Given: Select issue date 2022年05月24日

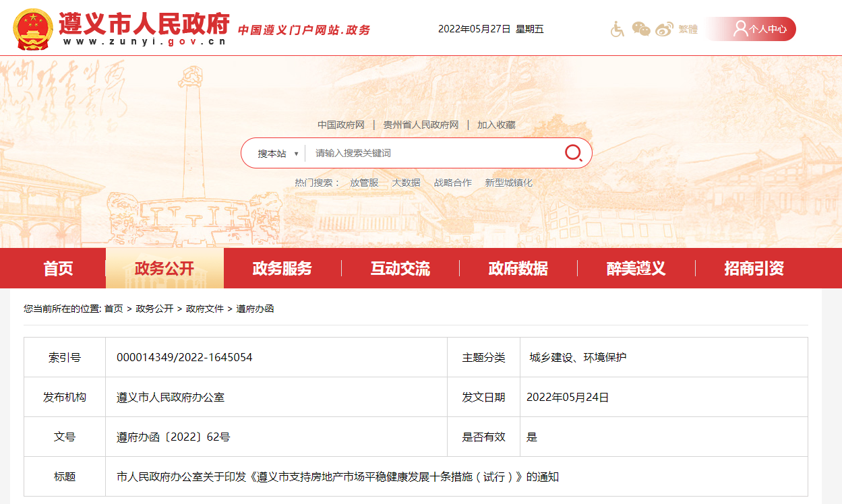Looking at the screenshot, I should click(568, 397).
